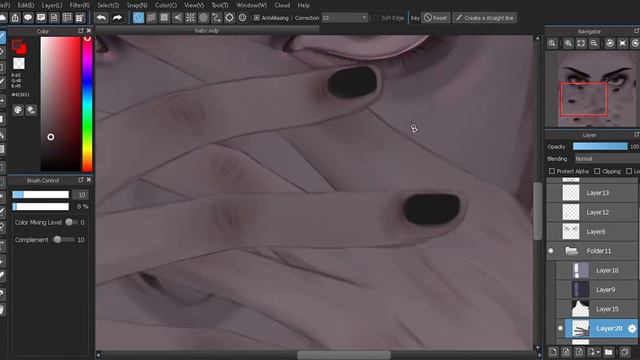Click the Color Mixing Level slider

click(x=71, y=222)
